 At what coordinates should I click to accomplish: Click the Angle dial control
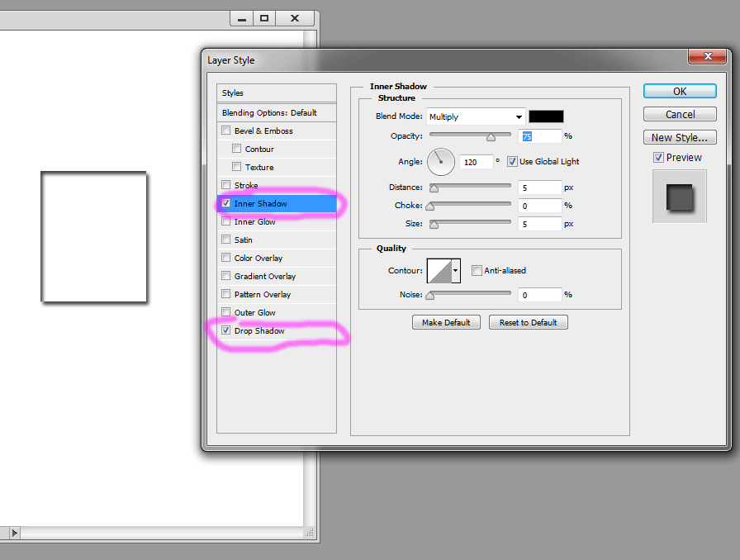441,162
